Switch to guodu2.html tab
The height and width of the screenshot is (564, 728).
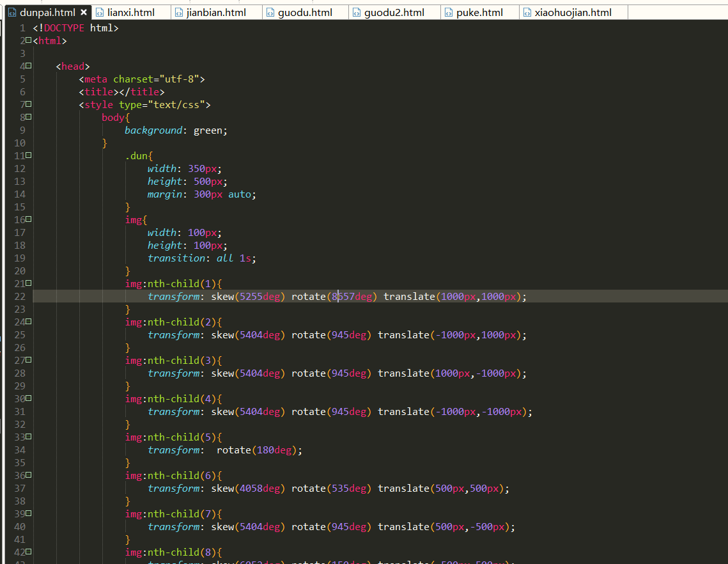pos(394,13)
